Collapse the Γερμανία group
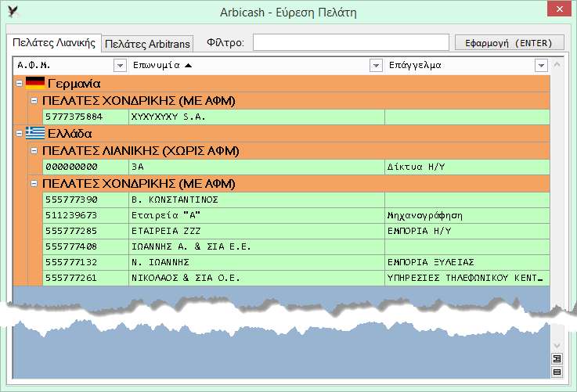The width and height of the screenshot is (577, 392). click(19, 84)
